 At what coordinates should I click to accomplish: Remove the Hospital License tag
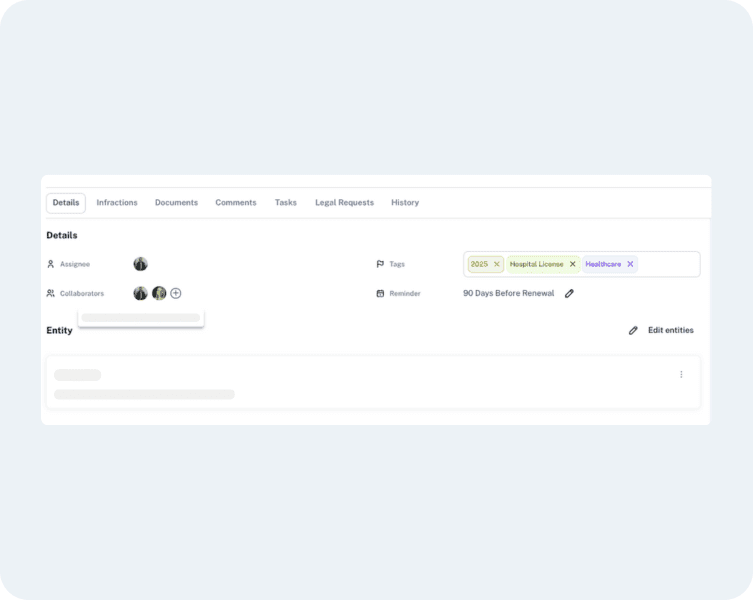(x=572, y=264)
